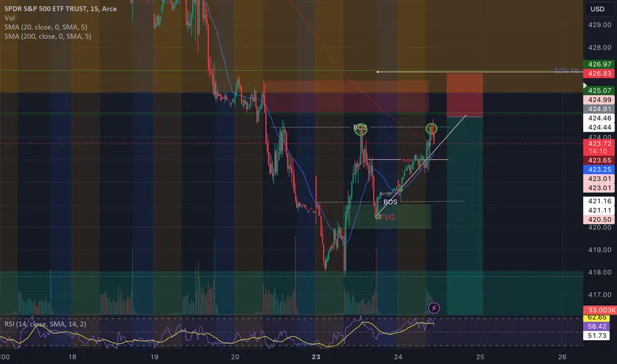This screenshot has width=617, height=364.
Task: Click the BOS label inside the green circle
Action: pos(360,128)
